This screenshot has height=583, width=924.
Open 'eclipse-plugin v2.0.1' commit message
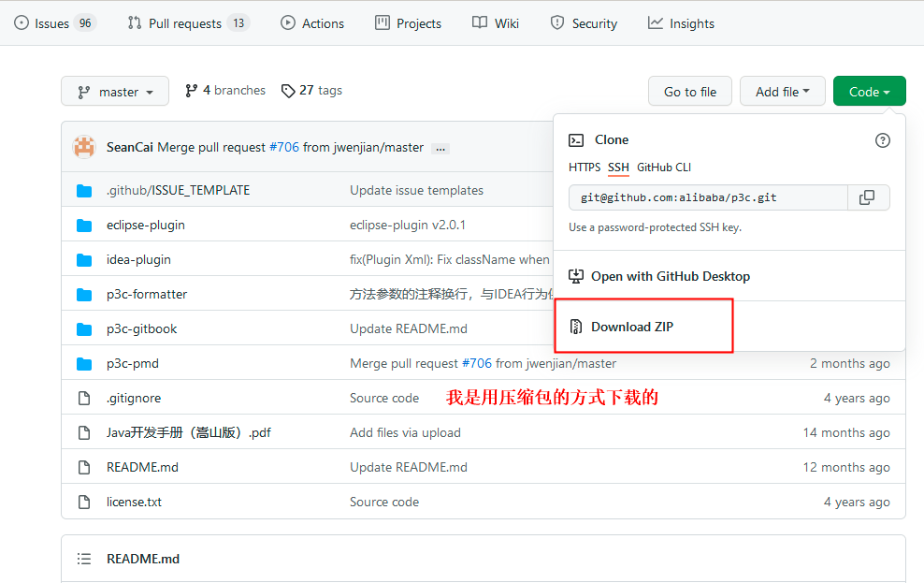(408, 226)
